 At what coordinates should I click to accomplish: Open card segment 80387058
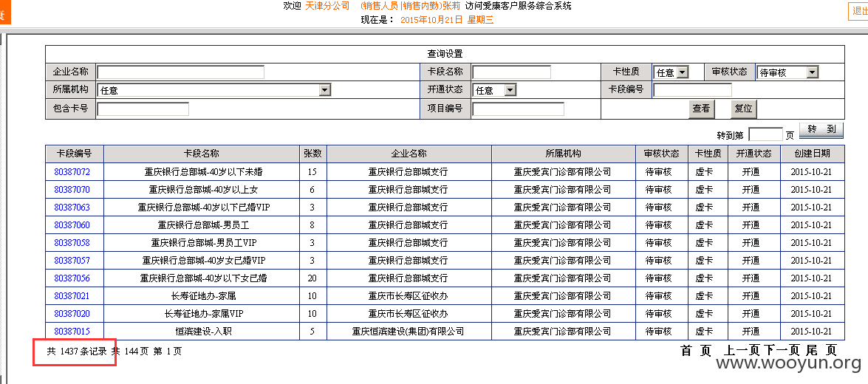click(x=72, y=243)
